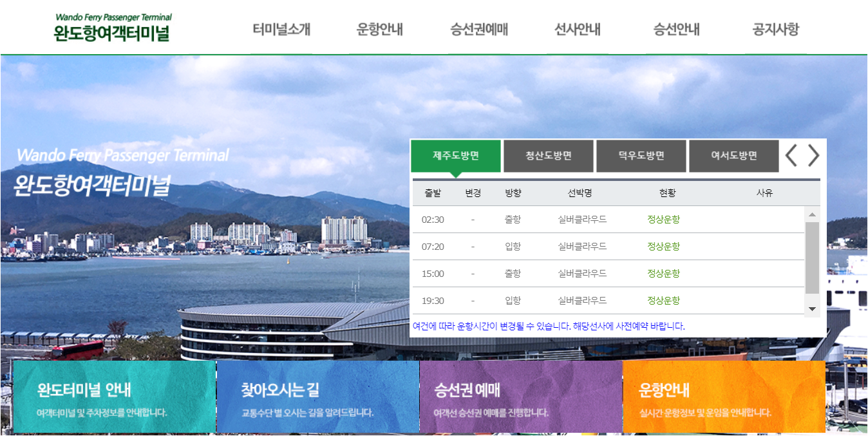Click 실버클라우드 in the 02:30 row

click(x=582, y=220)
